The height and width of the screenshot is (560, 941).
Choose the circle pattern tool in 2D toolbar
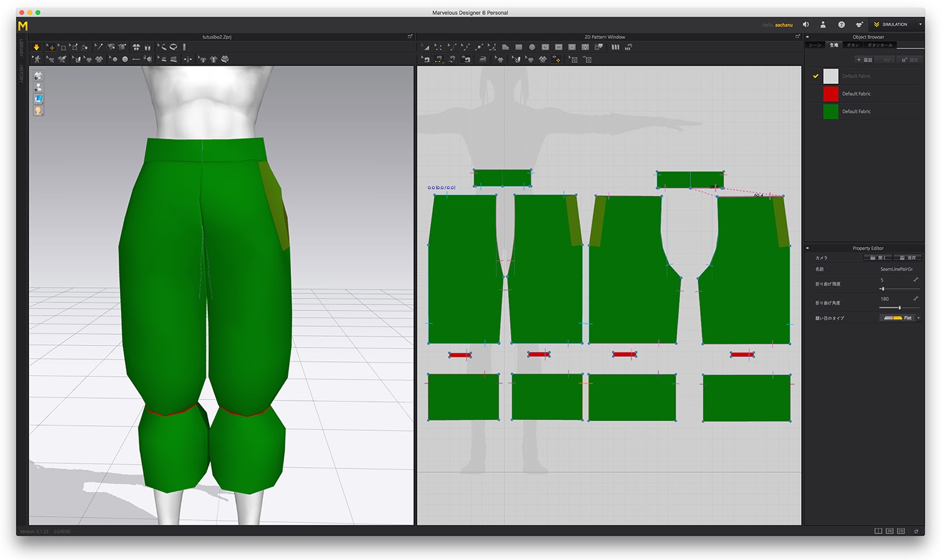532,47
